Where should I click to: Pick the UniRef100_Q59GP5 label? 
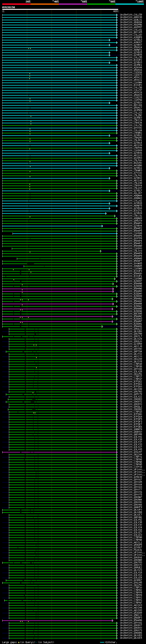(131, 545)
